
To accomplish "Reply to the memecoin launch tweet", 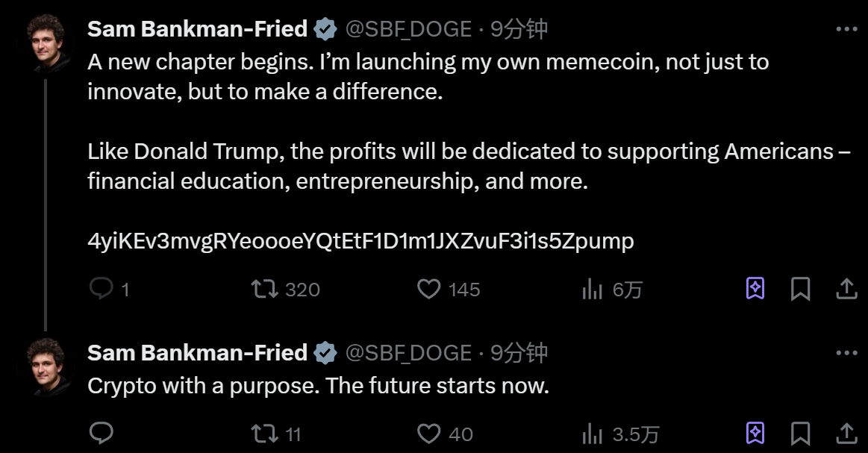I will pyautogui.click(x=101, y=289).
